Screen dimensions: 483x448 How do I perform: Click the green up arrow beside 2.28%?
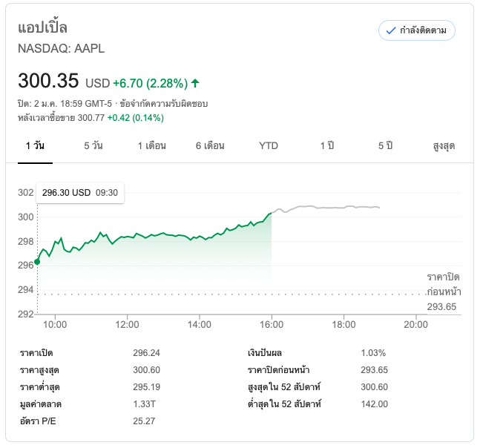pos(195,82)
